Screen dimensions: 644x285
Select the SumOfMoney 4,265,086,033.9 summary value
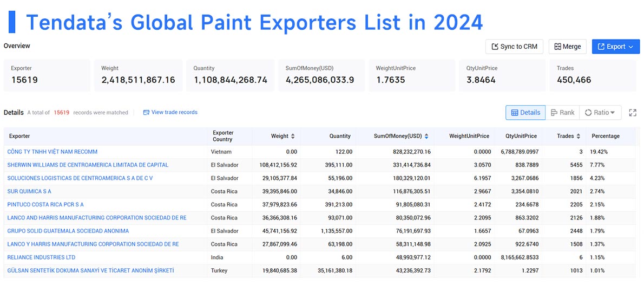(x=320, y=80)
